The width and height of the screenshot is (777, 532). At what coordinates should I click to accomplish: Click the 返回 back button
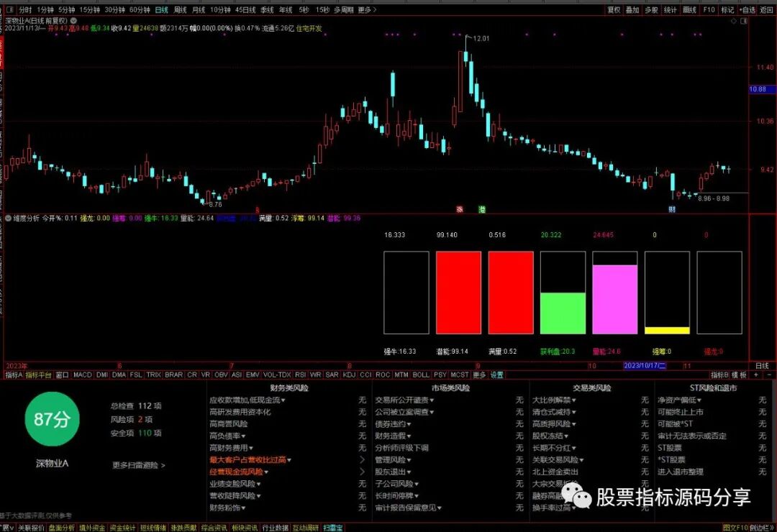[767, 9]
